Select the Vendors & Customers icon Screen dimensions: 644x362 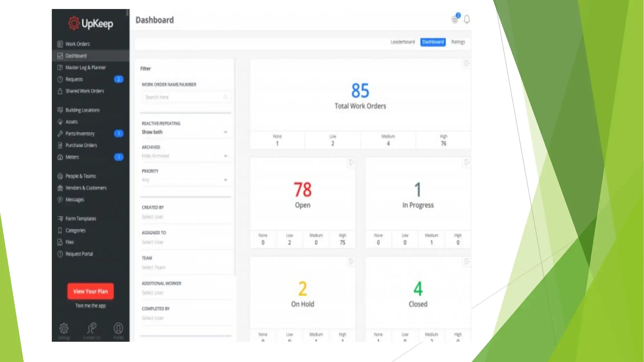pos(60,188)
